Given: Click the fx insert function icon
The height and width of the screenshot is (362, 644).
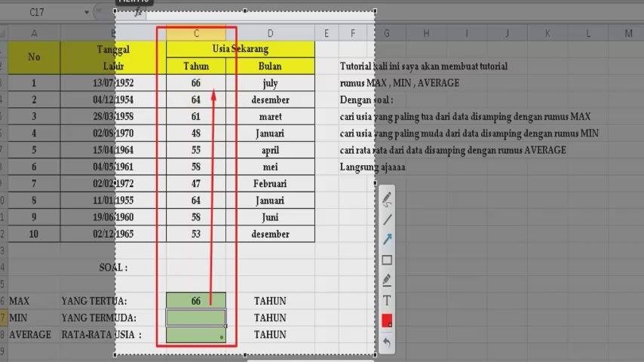Looking at the screenshot, I should (x=139, y=12).
